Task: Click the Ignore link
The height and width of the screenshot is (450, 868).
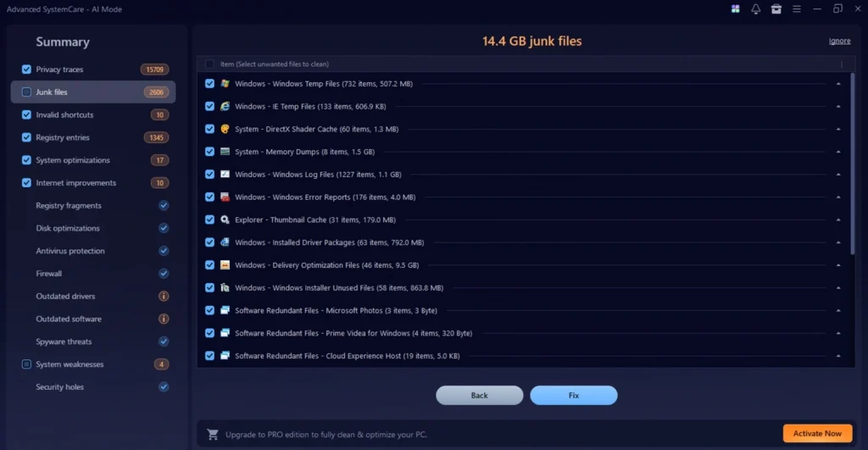Action: coord(839,41)
